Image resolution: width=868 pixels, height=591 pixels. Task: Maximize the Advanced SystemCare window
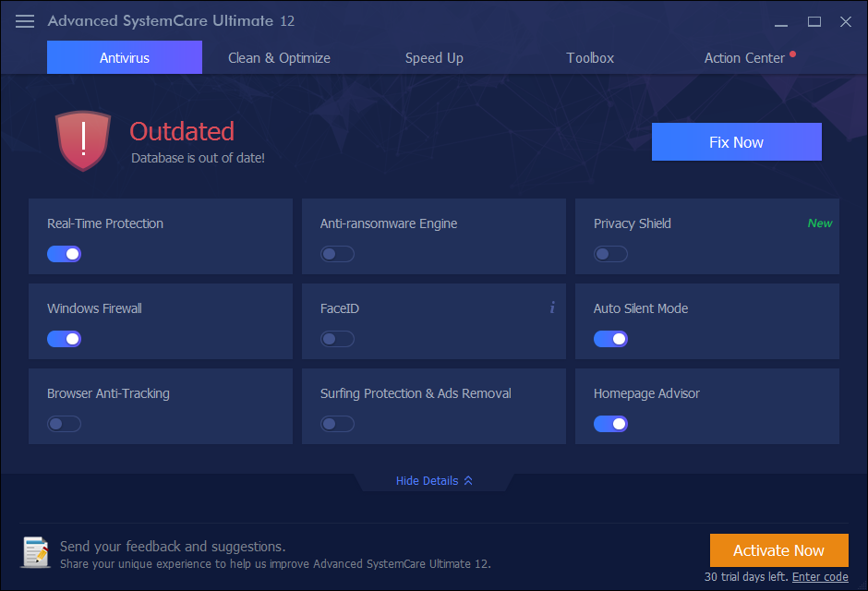pos(814,21)
